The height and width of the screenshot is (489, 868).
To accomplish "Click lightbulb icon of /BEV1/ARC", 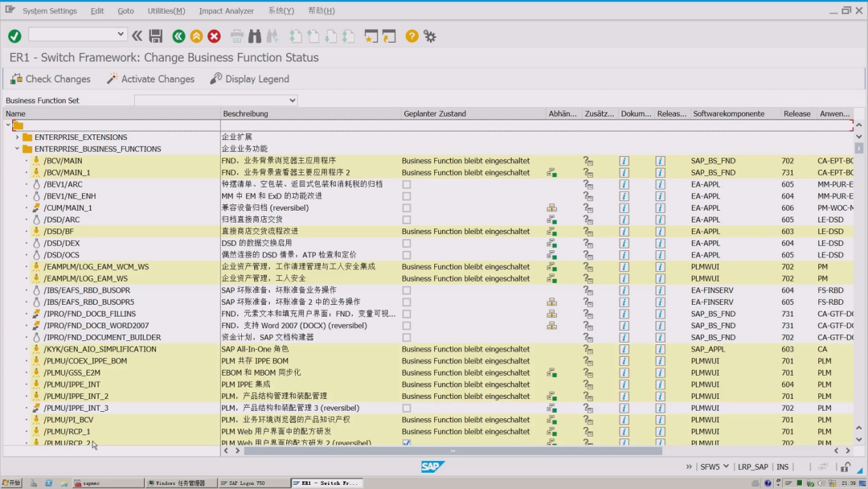I will (x=36, y=184).
